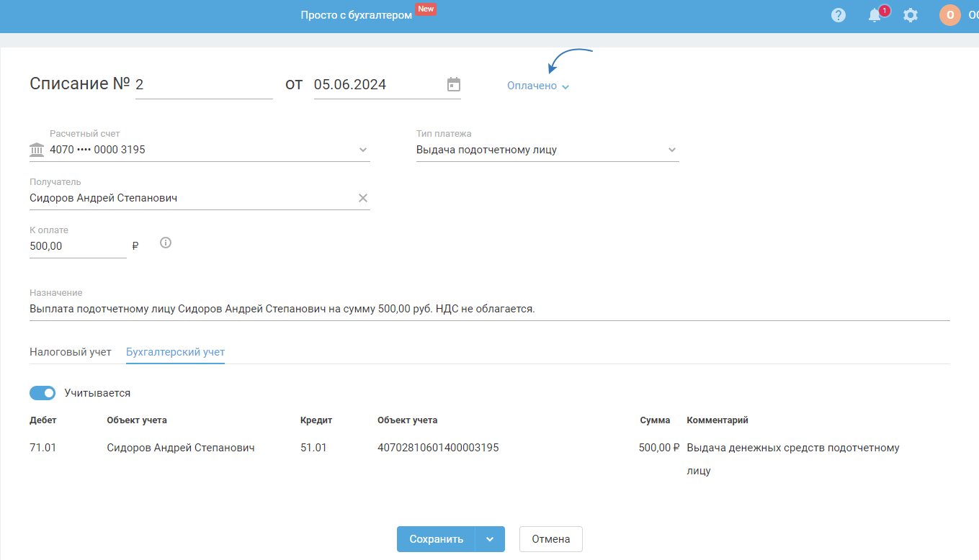Click the К оплате amount field
Viewport: 979px width, 560px height.
[77, 246]
